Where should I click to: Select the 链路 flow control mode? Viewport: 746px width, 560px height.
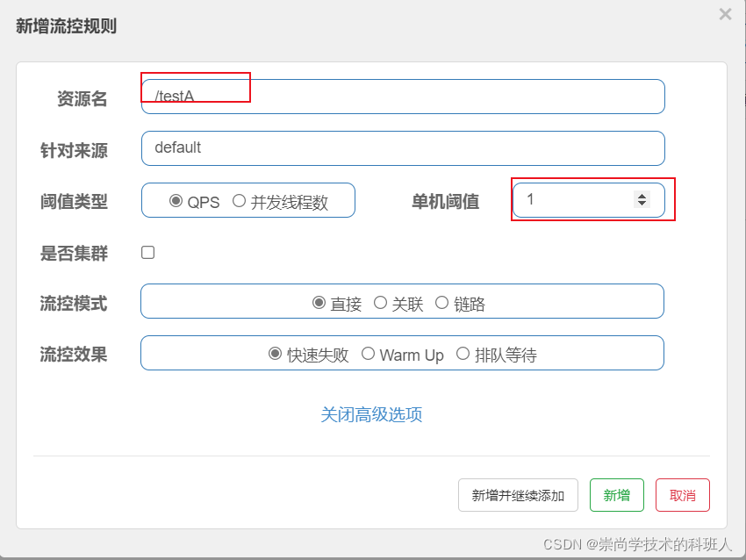[441, 302]
